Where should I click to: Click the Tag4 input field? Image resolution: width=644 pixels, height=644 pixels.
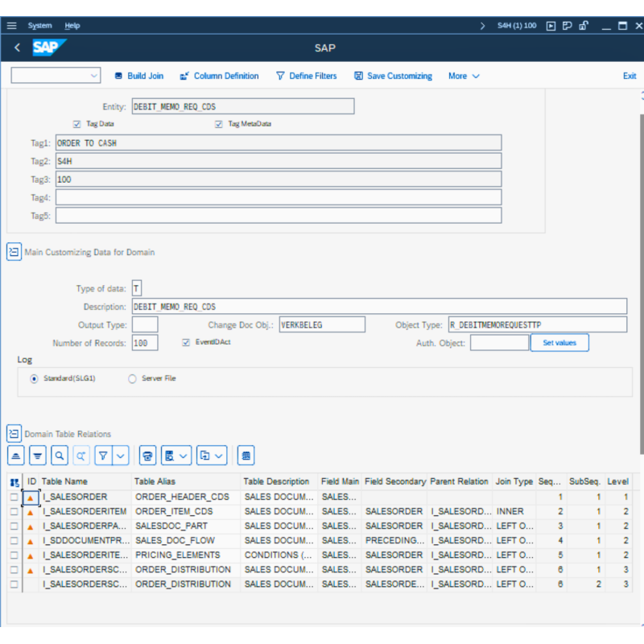click(278, 197)
